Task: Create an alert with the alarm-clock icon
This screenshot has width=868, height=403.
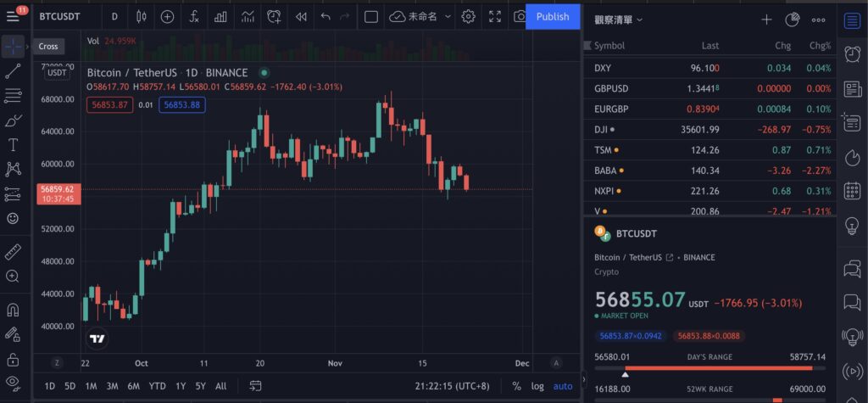Action: point(274,17)
